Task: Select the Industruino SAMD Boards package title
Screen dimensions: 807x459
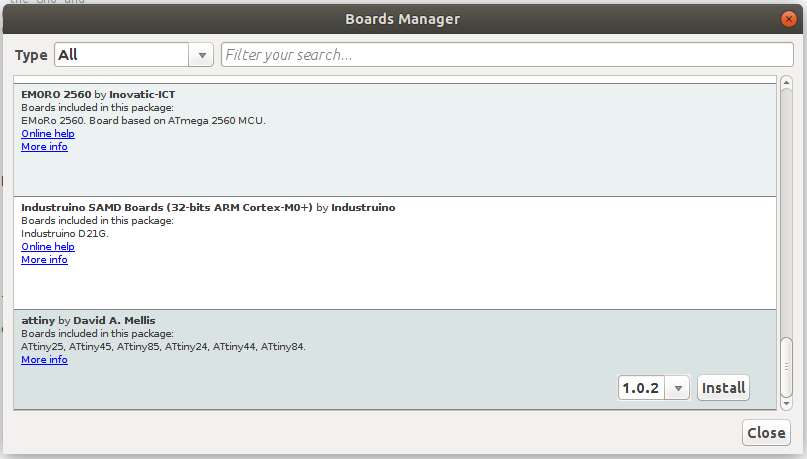Action: [208, 207]
